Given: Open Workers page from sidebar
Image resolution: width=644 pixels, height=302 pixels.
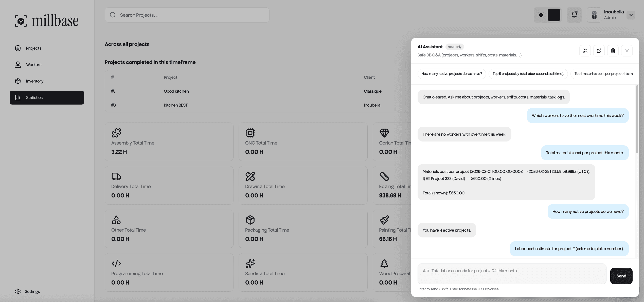Looking at the screenshot, I should coord(33,65).
